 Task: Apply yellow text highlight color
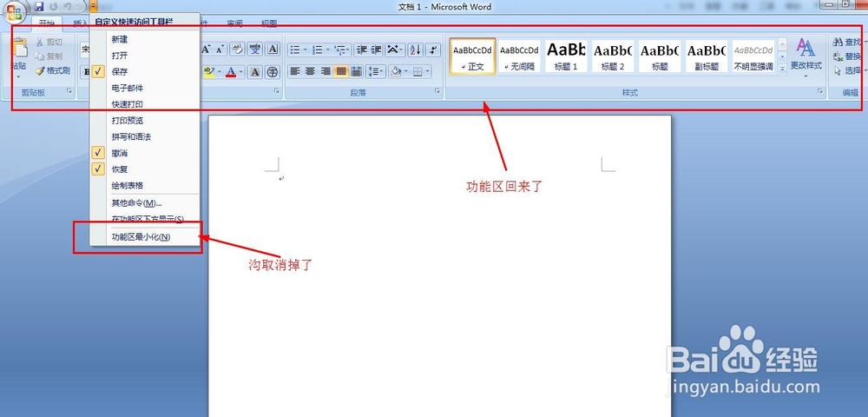click(208, 72)
